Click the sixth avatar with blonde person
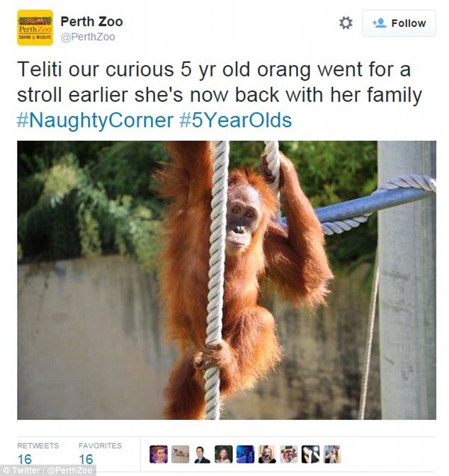The width and height of the screenshot is (449, 476). point(267,454)
